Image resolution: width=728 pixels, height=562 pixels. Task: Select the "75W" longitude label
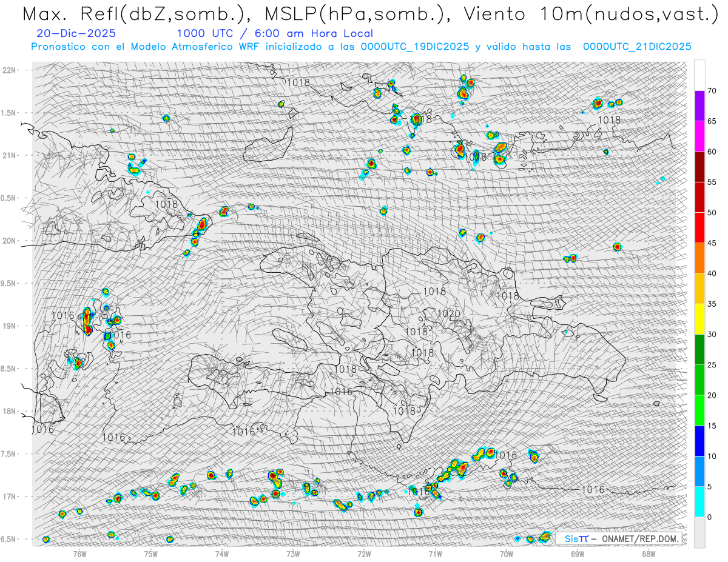151,553
